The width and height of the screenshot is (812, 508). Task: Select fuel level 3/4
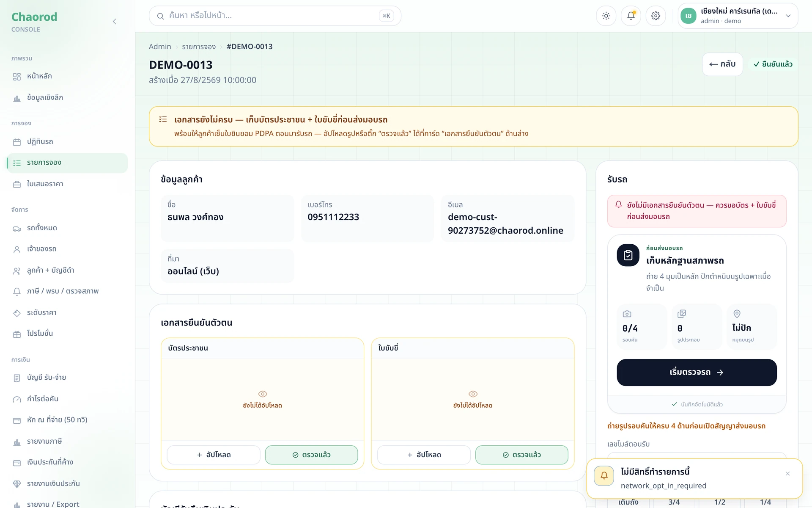click(x=674, y=502)
